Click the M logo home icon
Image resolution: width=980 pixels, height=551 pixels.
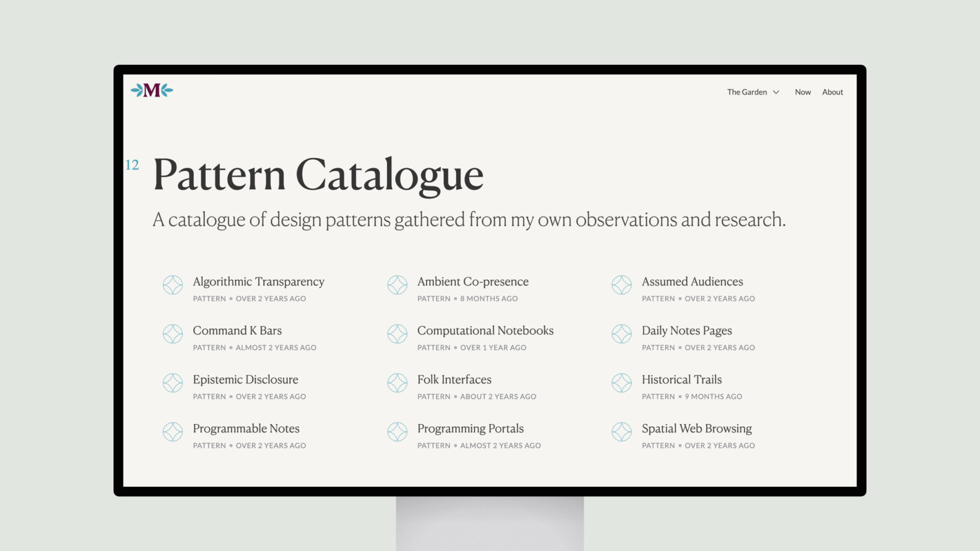point(152,90)
